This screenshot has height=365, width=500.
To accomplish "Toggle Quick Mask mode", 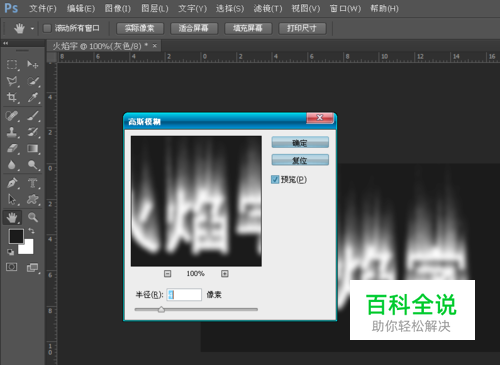I will pyautogui.click(x=12, y=267).
